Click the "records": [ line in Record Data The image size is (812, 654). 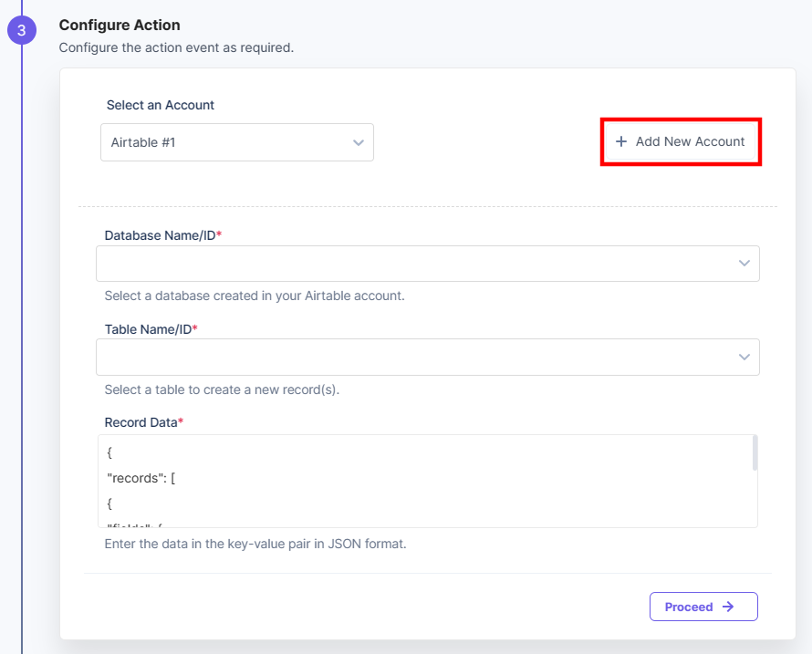(141, 478)
